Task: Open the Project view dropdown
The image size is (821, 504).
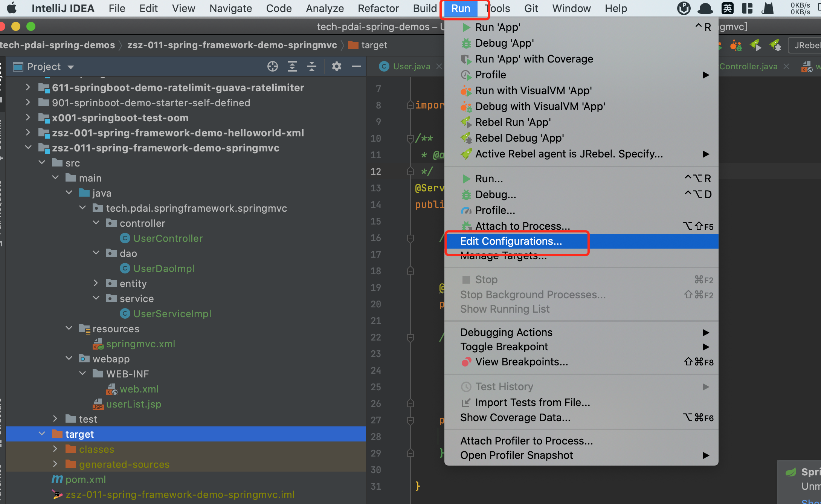Action: pos(70,67)
